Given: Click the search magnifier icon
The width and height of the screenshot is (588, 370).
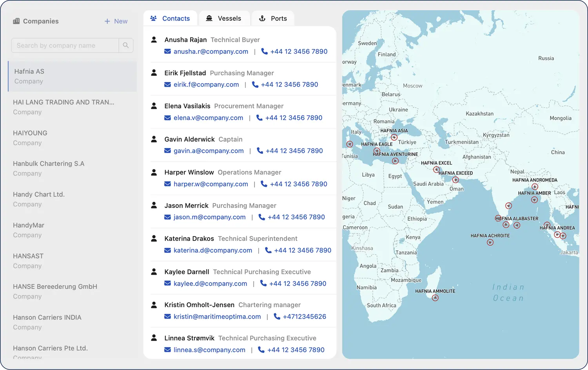Looking at the screenshot, I should click(x=126, y=46).
